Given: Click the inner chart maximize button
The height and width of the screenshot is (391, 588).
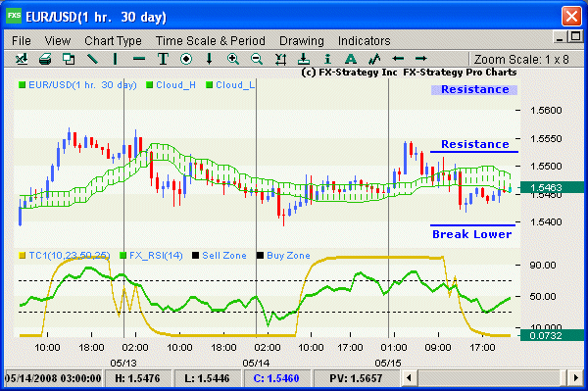Looking at the screenshot, I should click(x=575, y=36).
